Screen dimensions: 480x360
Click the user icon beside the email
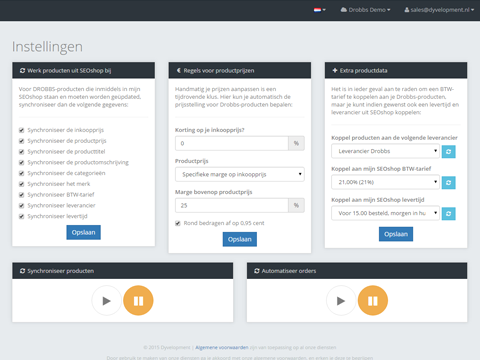pos(407,10)
